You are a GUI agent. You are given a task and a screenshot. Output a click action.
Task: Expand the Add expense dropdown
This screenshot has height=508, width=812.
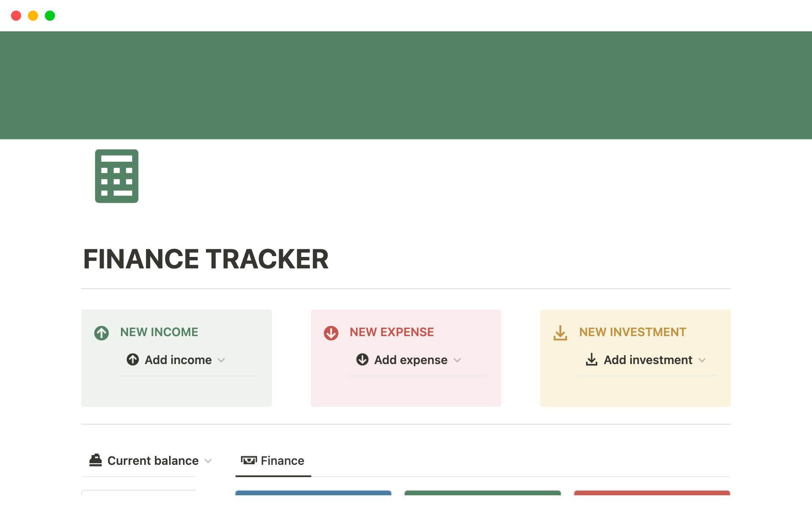click(457, 359)
